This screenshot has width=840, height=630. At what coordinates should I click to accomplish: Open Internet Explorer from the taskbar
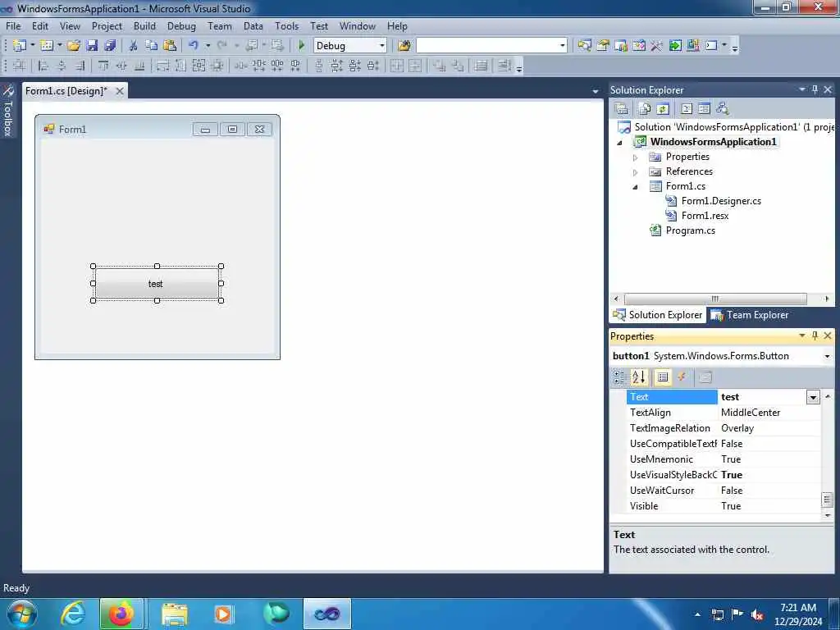pos(72,614)
